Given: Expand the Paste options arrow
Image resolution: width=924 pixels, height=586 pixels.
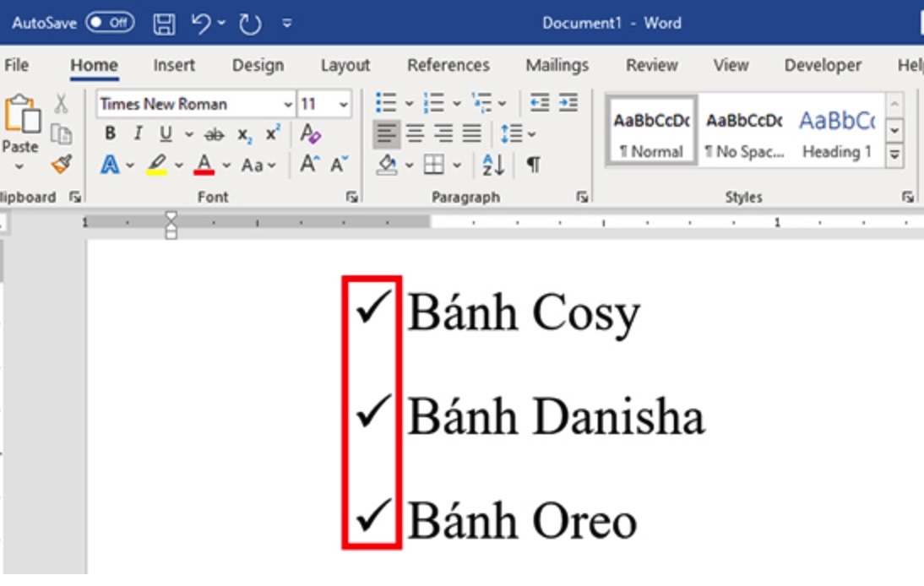Looking at the screenshot, I should [x=19, y=166].
